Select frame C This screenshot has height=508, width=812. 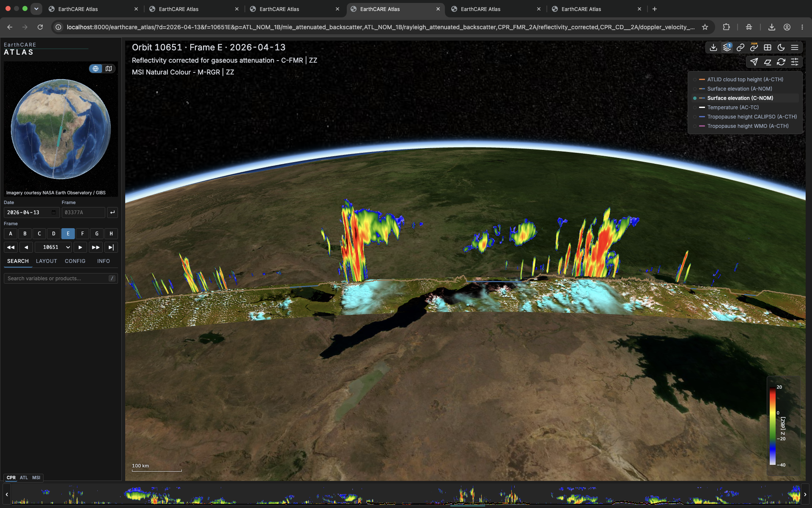click(x=39, y=234)
